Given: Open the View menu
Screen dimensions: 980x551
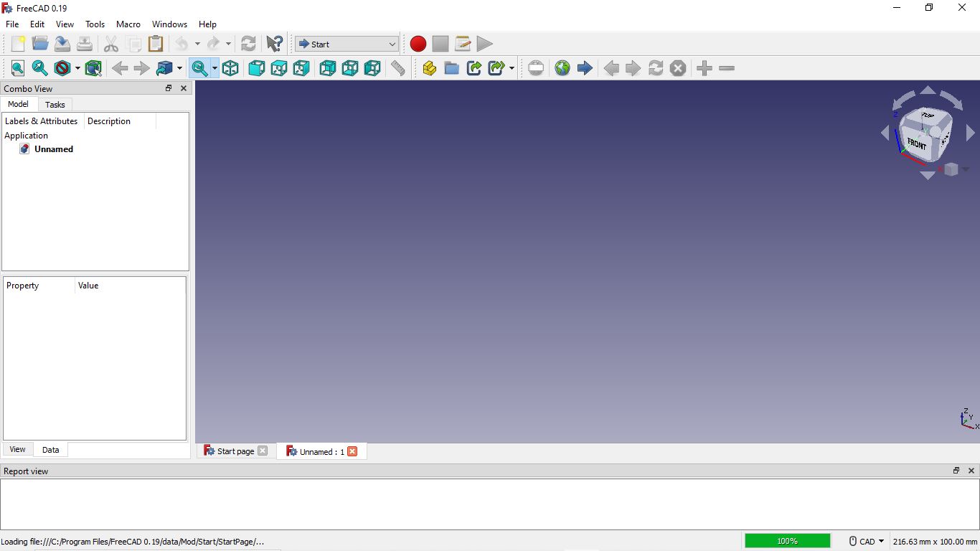Looking at the screenshot, I should tap(65, 24).
